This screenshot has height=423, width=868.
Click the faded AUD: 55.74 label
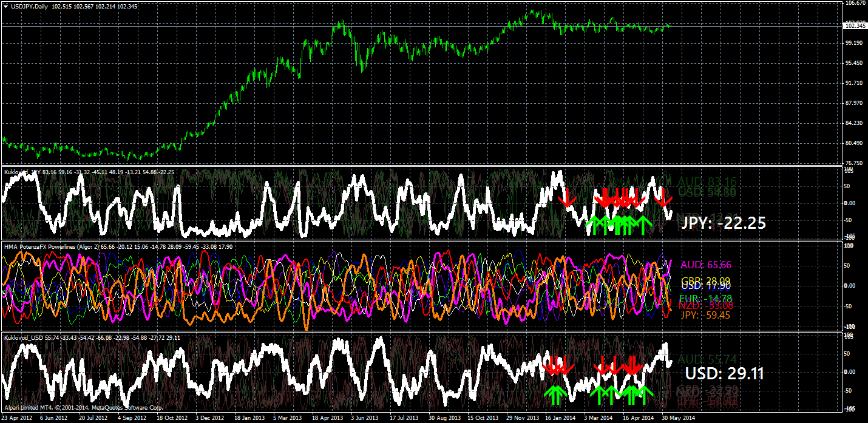[707, 359]
